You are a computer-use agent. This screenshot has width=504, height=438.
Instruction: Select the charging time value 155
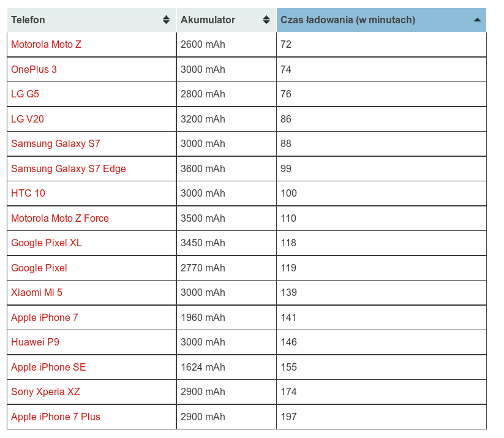click(288, 368)
